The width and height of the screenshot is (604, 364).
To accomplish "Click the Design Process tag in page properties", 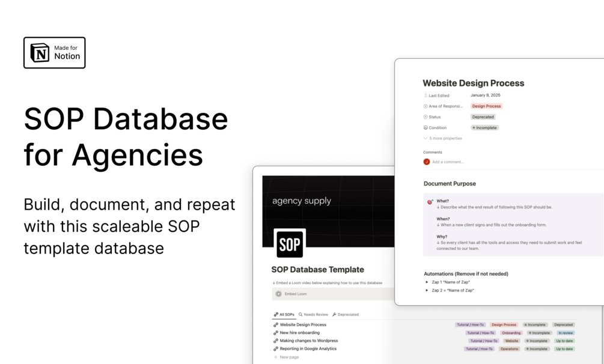I will pos(487,106).
